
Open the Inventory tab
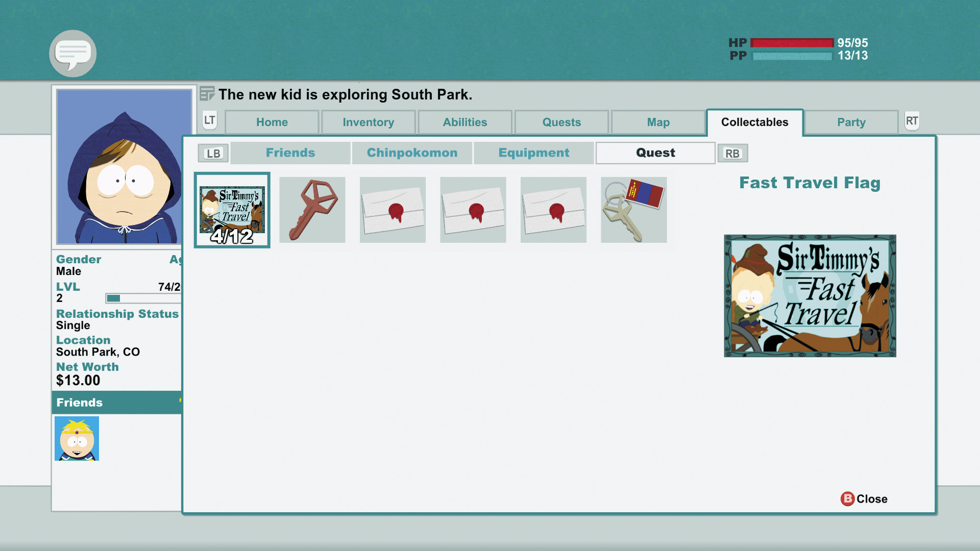(369, 122)
